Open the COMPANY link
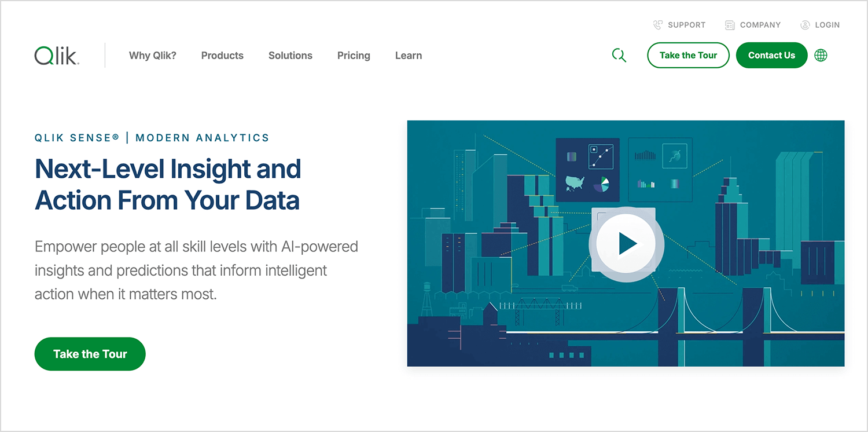Viewport: 868px width, 432px height. (x=760, y=25)
